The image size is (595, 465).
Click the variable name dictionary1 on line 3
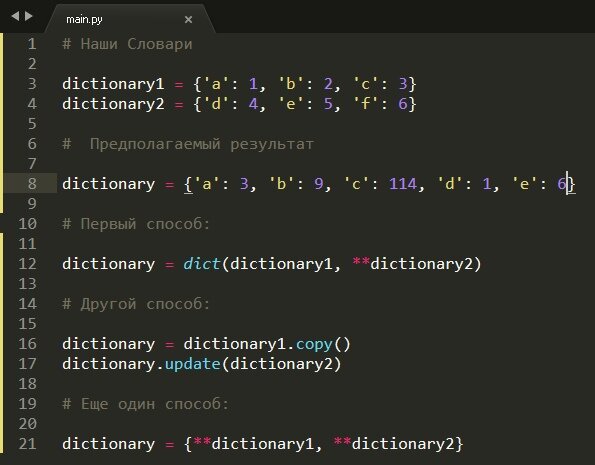coord(113,84)
